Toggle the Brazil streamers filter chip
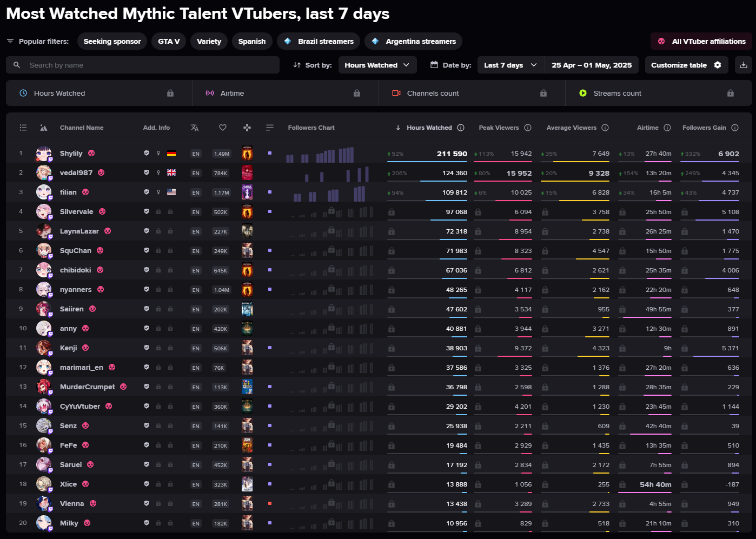756x539 pixels. (x=319, y=41)
